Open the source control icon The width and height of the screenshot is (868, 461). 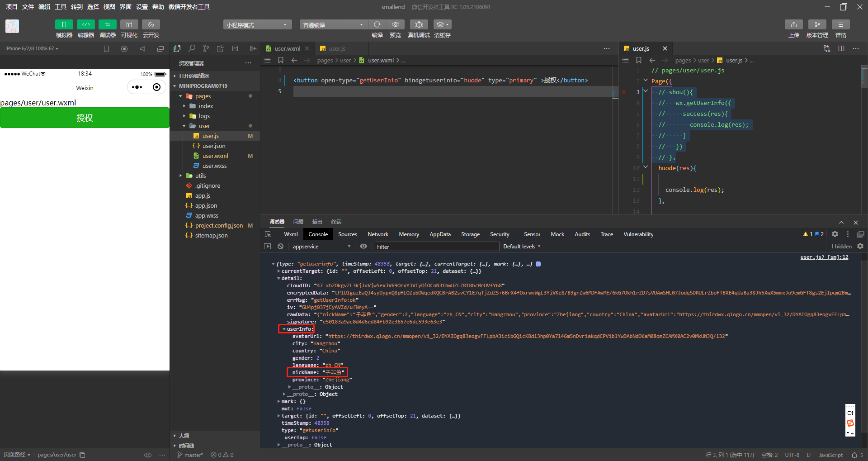click(206, 48)
